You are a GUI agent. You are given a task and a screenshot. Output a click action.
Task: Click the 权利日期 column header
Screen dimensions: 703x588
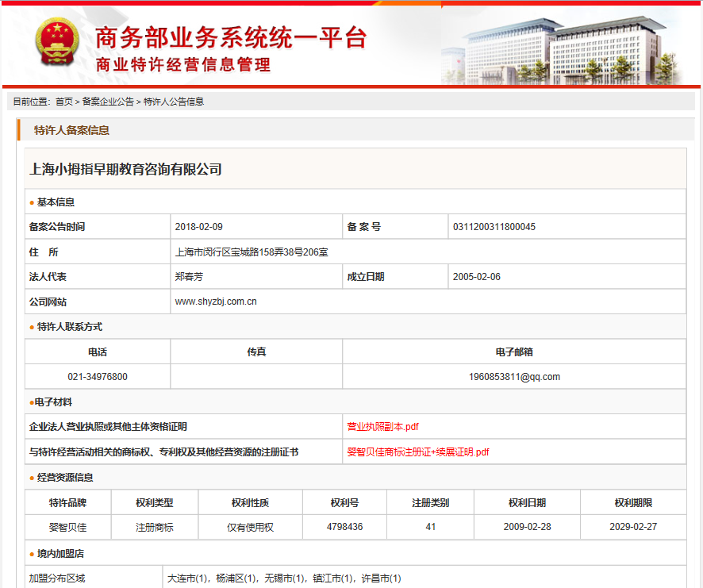pyautogui.click(x=527, y=503)
